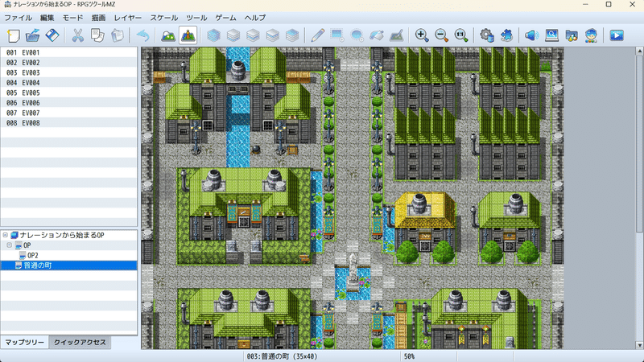Screen dimensions: 644x362
Task: Click the map editor scrollbar down arrow
Action: 639,346
